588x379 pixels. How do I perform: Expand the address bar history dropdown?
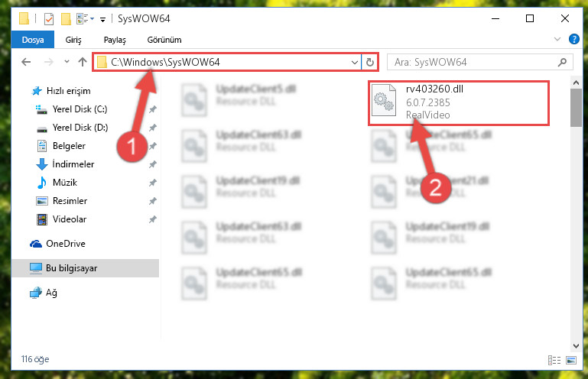click(354, 62)
